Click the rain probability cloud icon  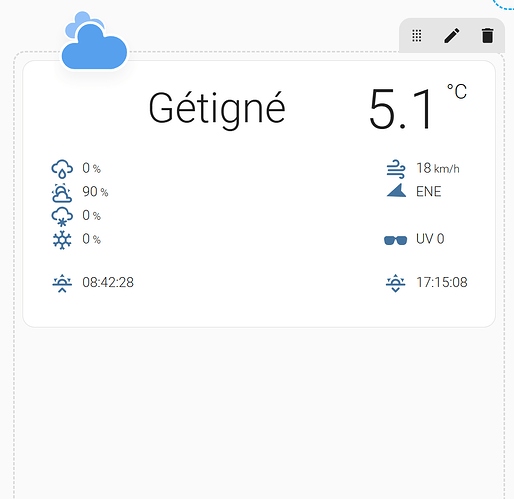click(62, 169)
